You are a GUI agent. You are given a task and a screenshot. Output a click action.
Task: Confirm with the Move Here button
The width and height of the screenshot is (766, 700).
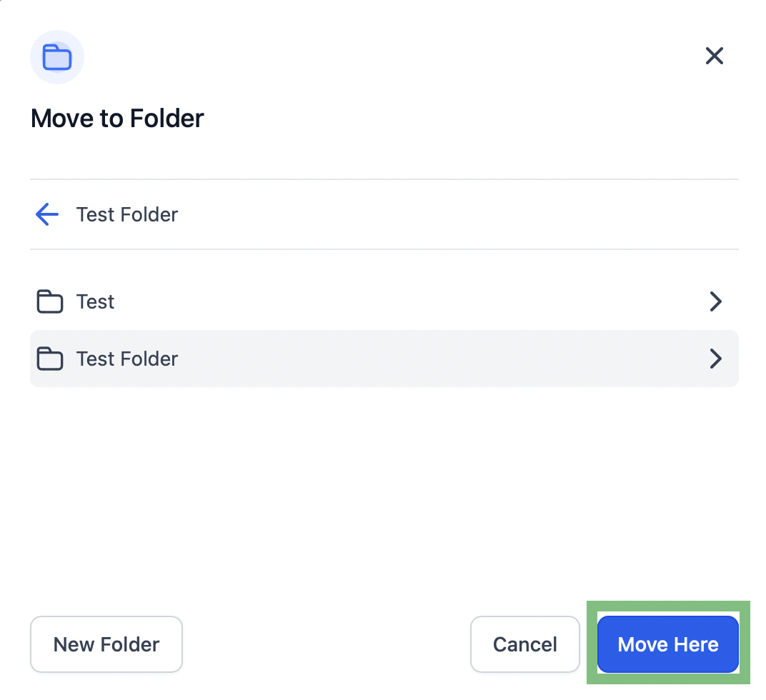[668, 644]
